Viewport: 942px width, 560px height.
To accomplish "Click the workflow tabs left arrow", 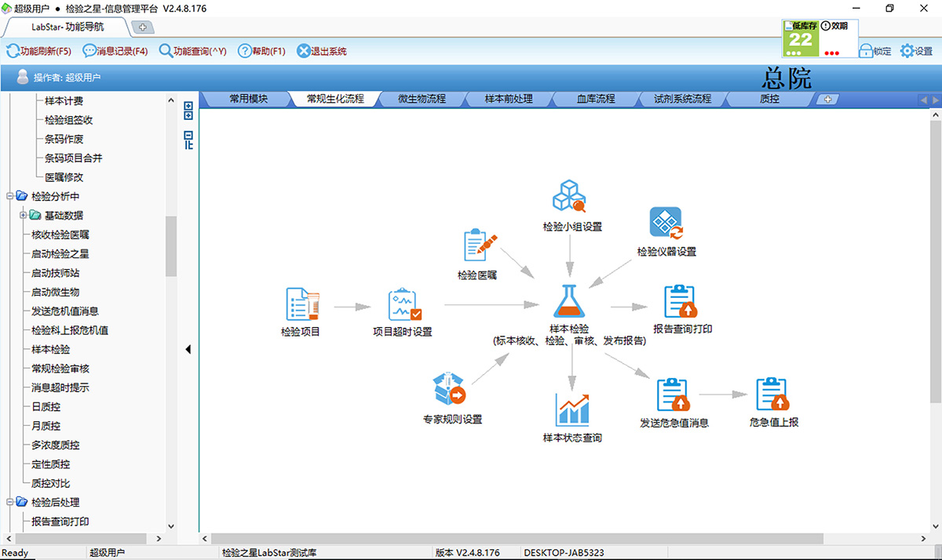I will point(923,100).
